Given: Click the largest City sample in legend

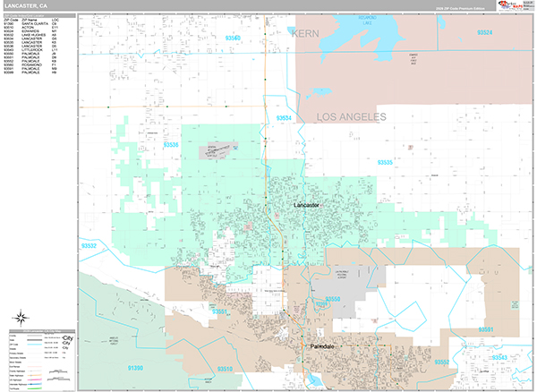Looking at the screenshot, I should click(68, 338).
